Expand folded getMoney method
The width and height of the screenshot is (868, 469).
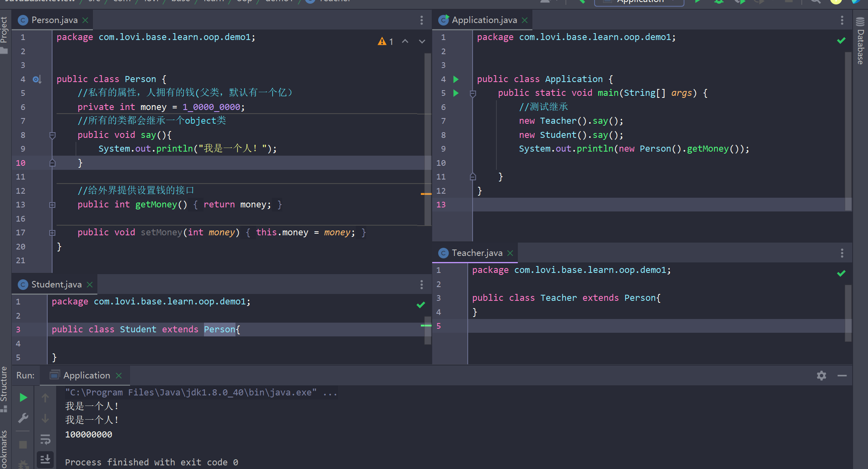pyautogui.click(x=52, y=205)
